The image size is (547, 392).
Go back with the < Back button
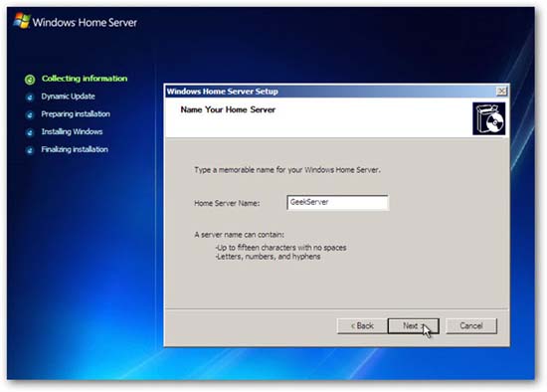point(362,326)
